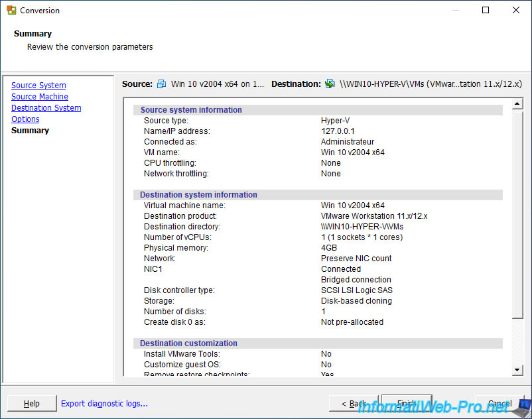Viewport: 532px width, 419px height.
Task: Open the Destination System step
Action: click(x=46, y=108)
